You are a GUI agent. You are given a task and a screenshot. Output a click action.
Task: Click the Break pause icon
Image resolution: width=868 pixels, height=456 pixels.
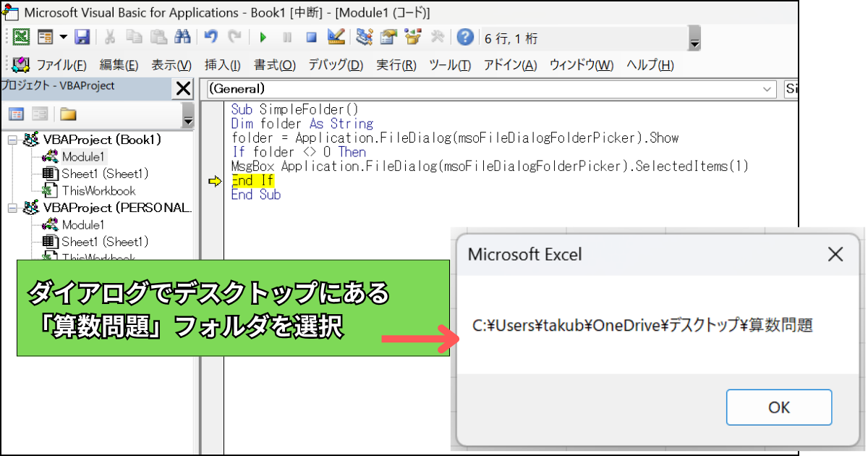pos(287,37)
